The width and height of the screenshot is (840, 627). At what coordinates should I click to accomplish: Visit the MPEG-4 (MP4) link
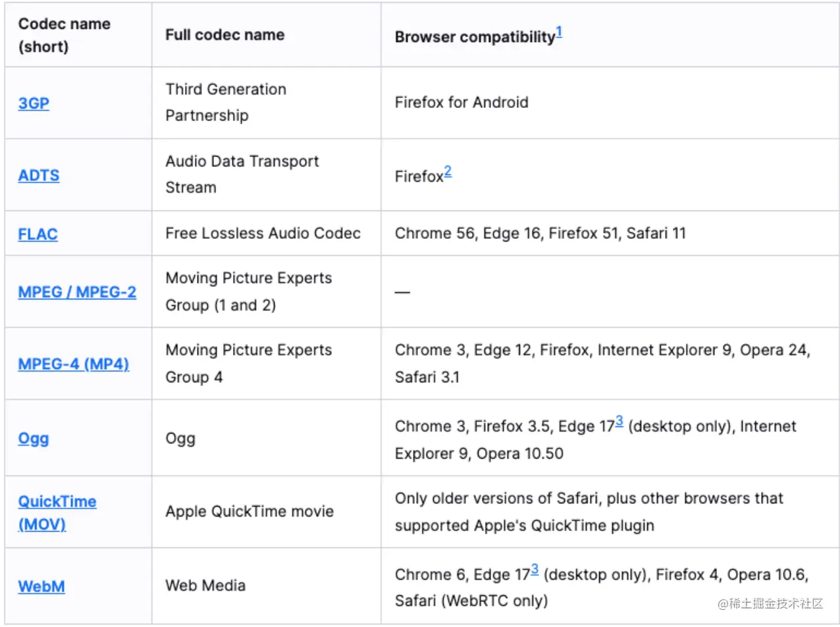coord(74,364)
